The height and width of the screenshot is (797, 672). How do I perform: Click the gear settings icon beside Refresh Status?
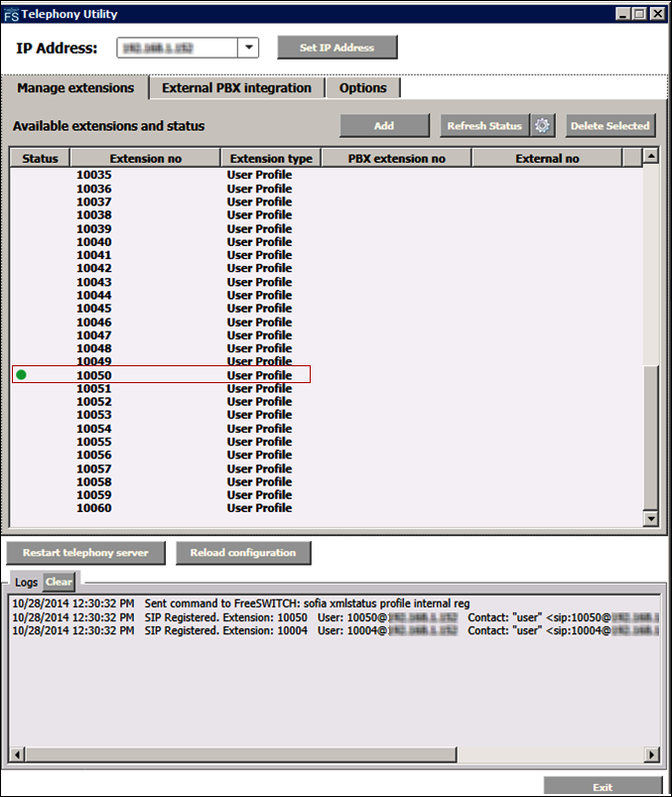point(542,126)
